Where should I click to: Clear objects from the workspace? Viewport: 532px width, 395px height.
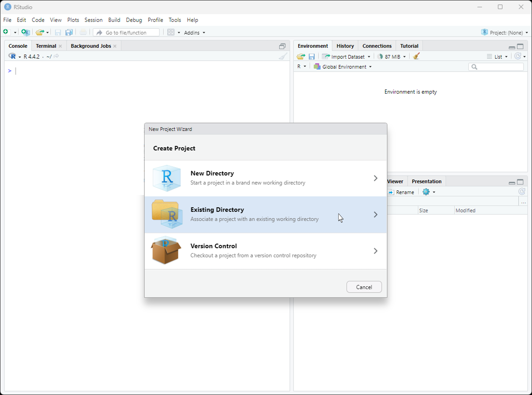click(x=416, y=56)
